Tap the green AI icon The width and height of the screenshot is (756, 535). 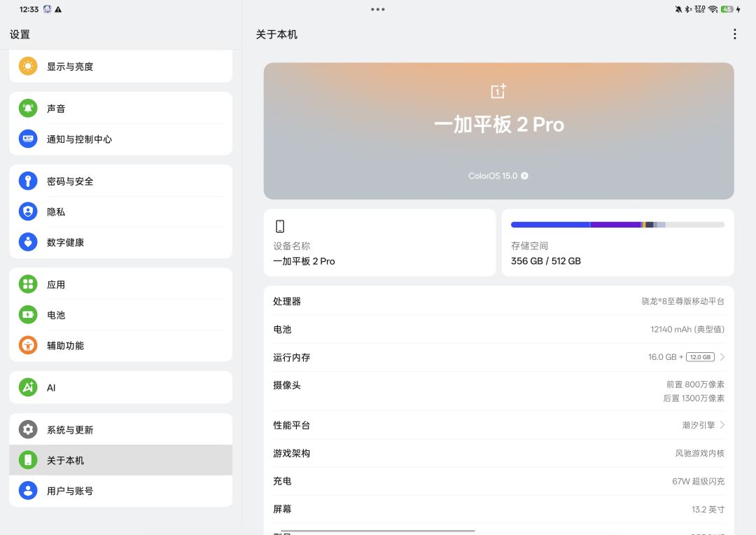(x=28, y=387)
